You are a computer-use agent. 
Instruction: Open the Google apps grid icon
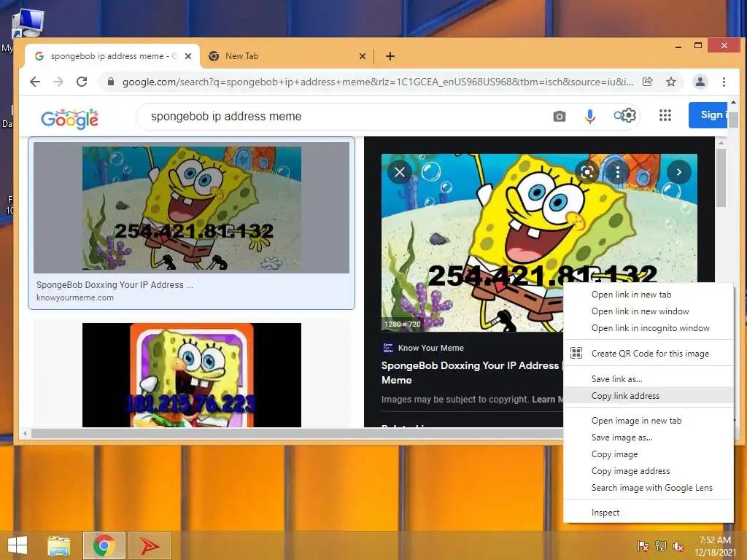[x=665, y=115]
